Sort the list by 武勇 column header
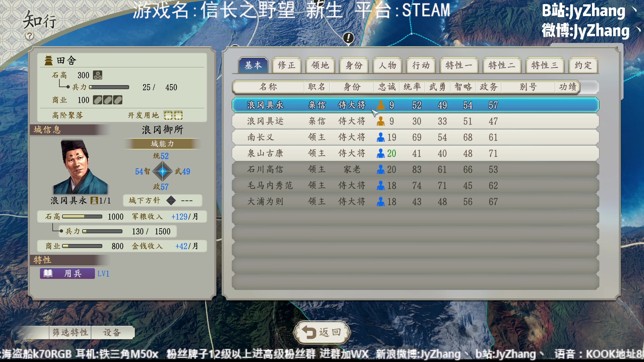 438,87
